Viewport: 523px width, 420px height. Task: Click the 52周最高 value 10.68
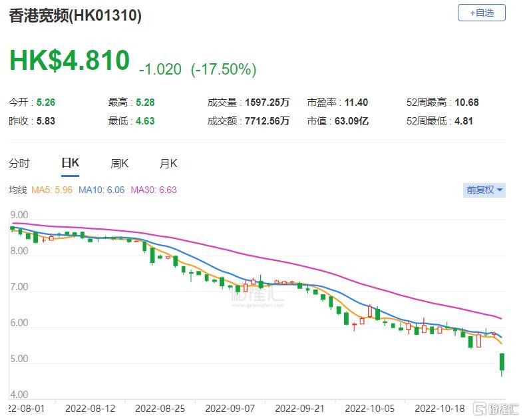click(466, 102)
